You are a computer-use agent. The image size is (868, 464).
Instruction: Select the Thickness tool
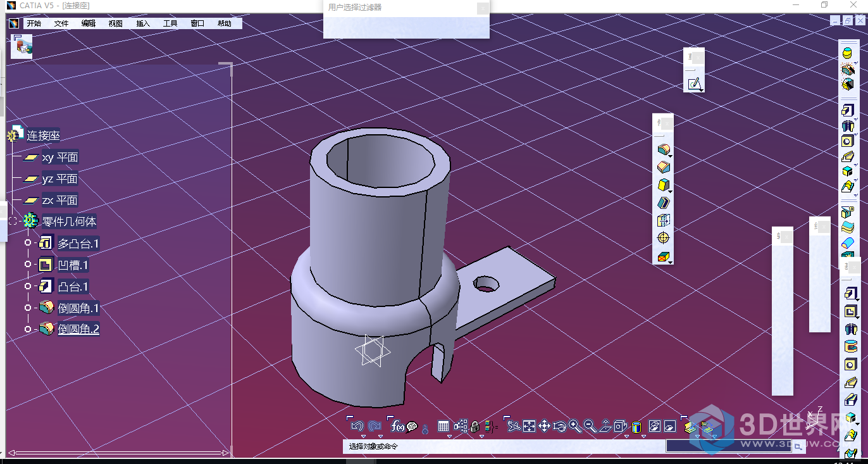[663, 220]
